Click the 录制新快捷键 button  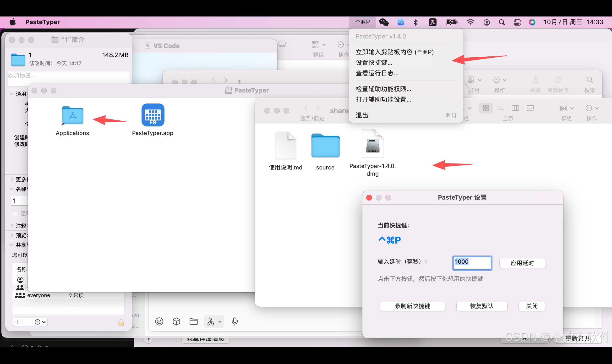(412, 306)
